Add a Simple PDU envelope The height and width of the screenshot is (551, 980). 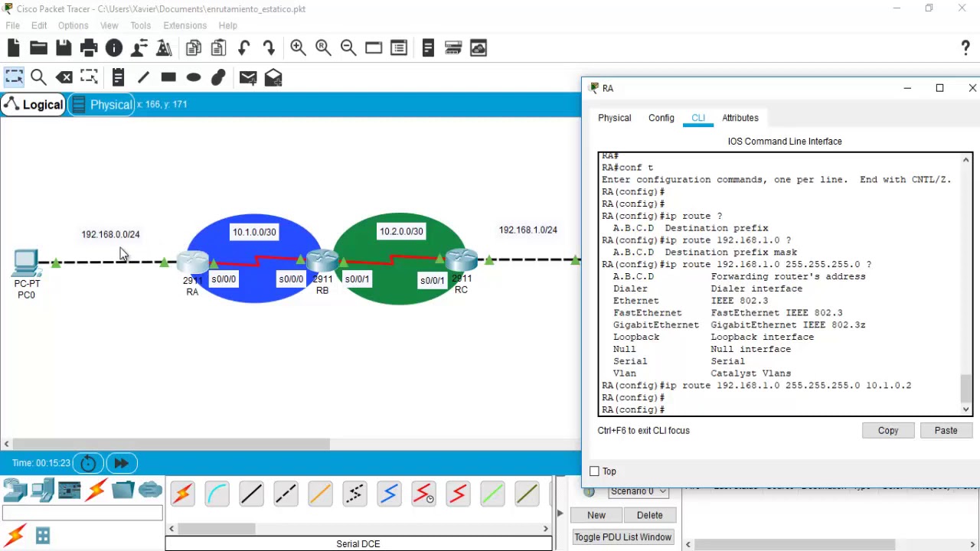[x=248, y=77]
